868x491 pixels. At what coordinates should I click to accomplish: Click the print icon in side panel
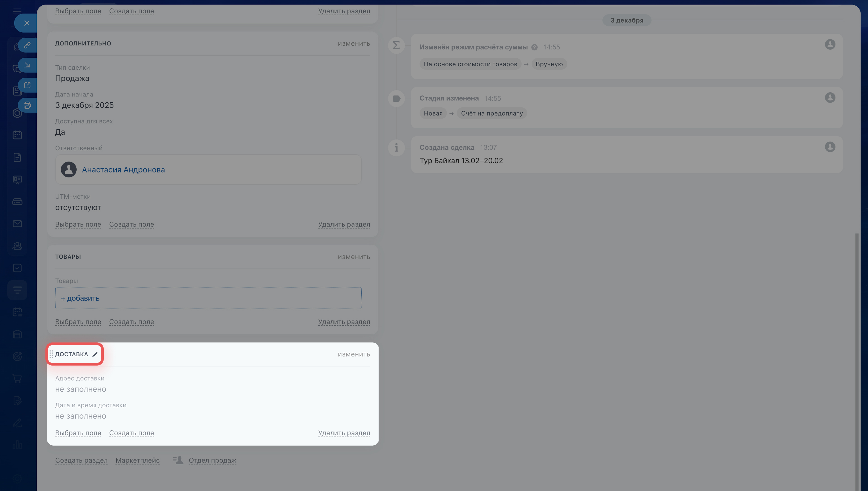click(x=27, y=105)
